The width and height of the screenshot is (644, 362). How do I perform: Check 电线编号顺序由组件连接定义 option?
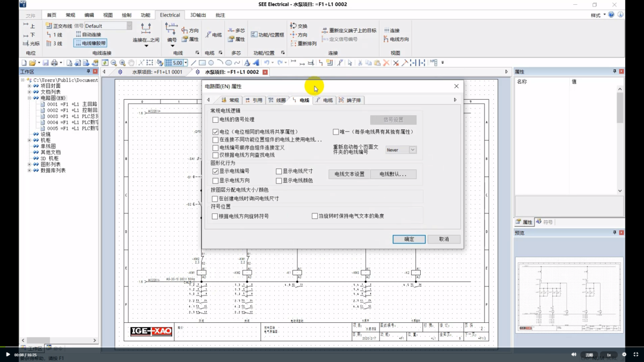pyautogui.click(x=216, y=147)
